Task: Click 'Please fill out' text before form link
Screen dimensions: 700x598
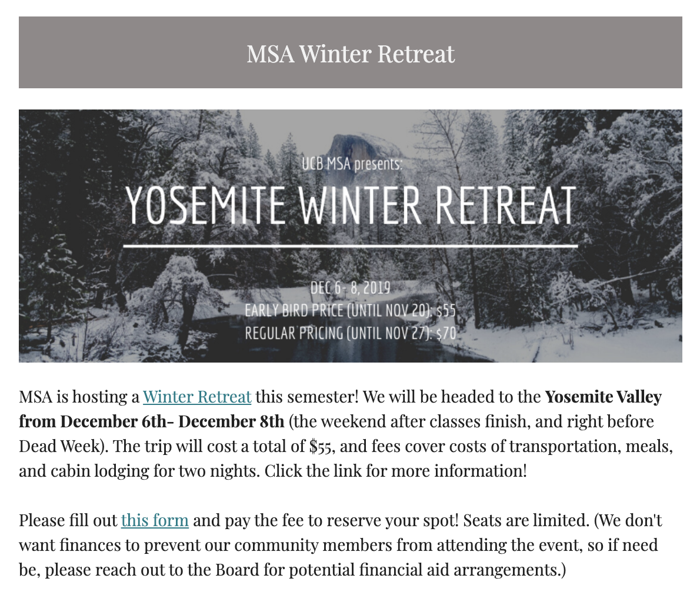Action: [x=68, y=521]
